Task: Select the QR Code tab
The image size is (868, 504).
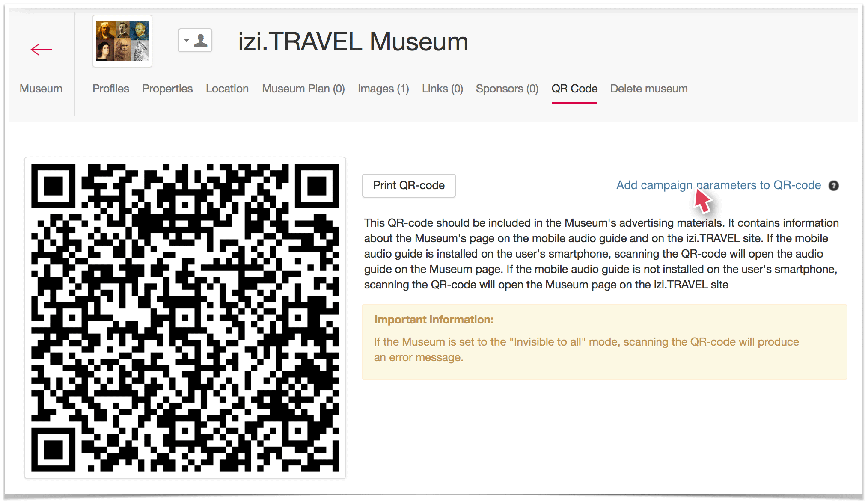Action: 574,89
